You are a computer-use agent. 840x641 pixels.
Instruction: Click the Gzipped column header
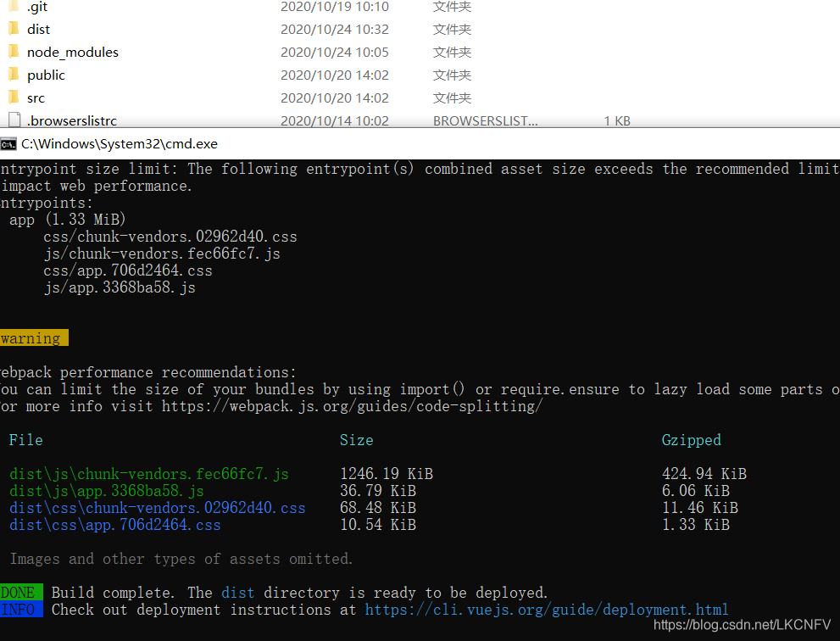(691, 440)
